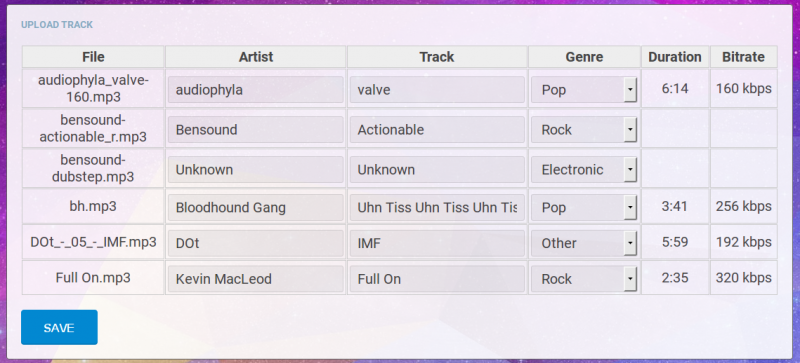Edit the Kevin MacLeod artist field

point(256,279)
